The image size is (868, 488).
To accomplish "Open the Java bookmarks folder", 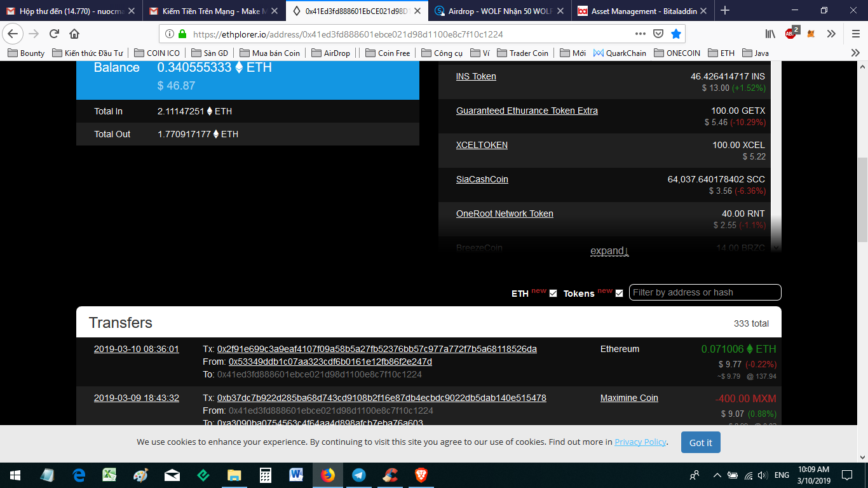I will (x=756, y=53).
